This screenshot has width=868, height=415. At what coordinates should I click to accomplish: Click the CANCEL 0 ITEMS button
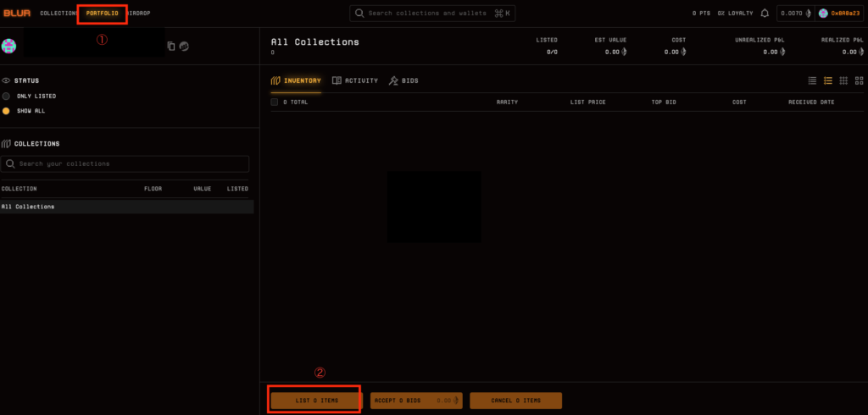point(516,401)
